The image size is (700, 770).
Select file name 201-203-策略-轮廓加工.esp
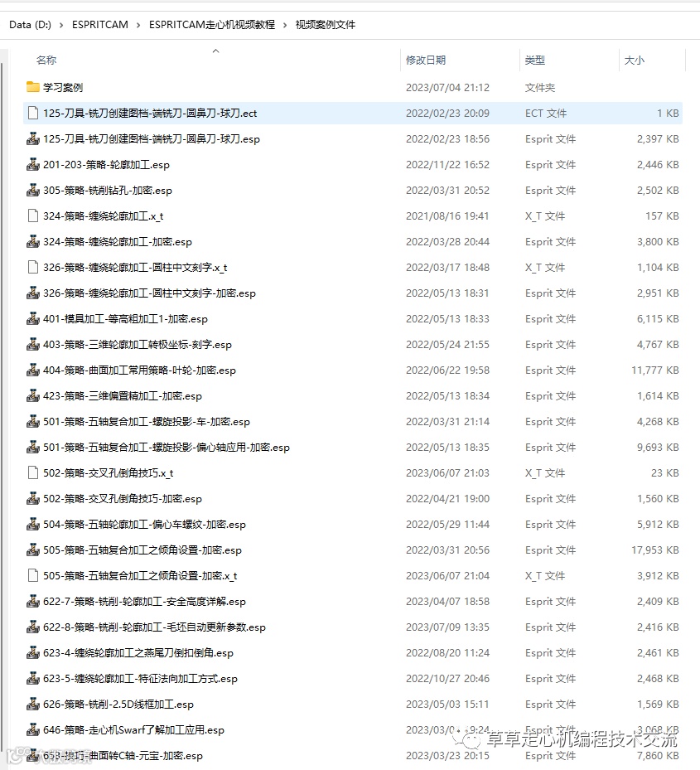point(107,164)
